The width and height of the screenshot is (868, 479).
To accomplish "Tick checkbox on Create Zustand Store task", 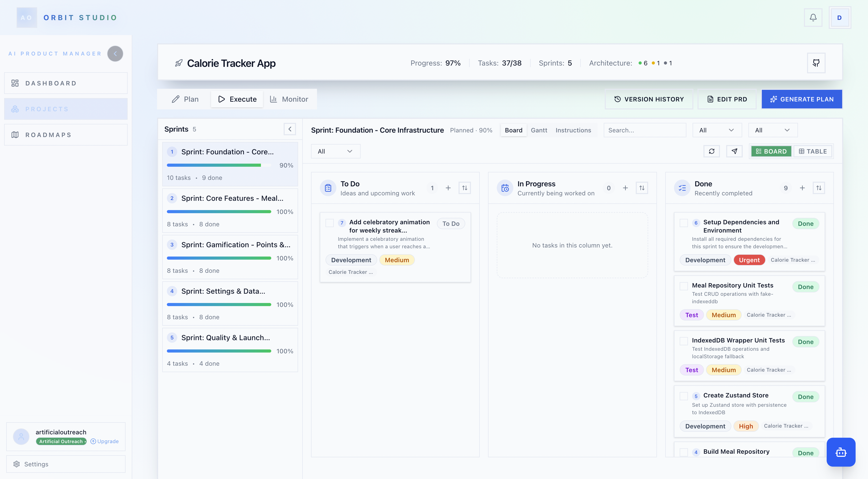I will click(684, 396).
